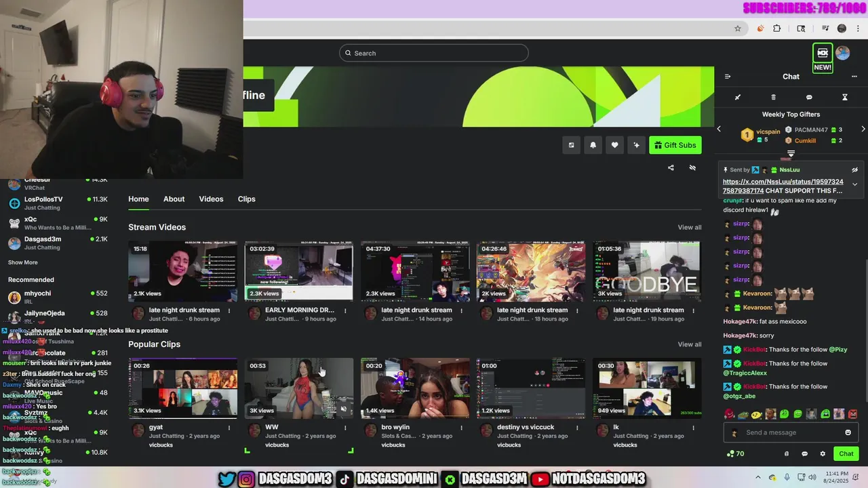Click crossed-eye icon next to share icon

pos(692,167)
